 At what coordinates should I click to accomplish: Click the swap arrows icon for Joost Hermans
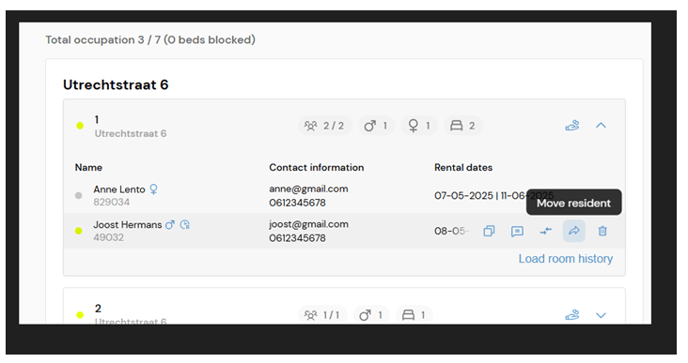(545, 231)
